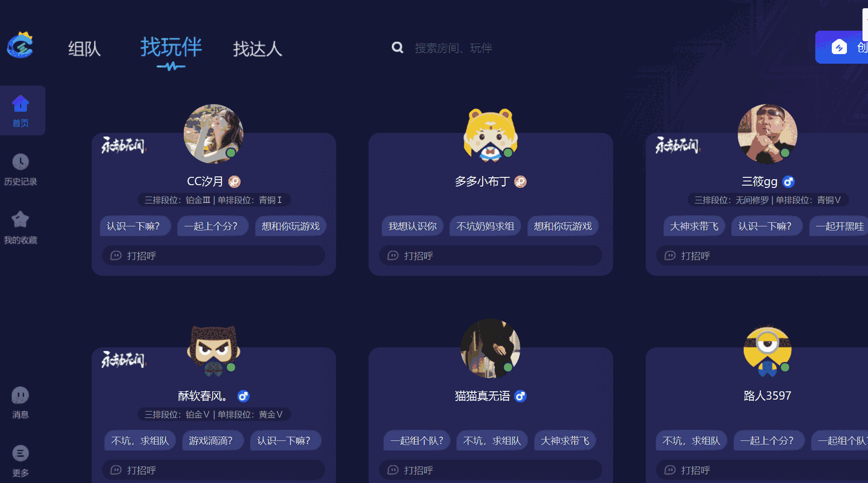Screen dimensions: 868x483
Task: Open the 消息 messages icon
Action: (x=20, y=395)
